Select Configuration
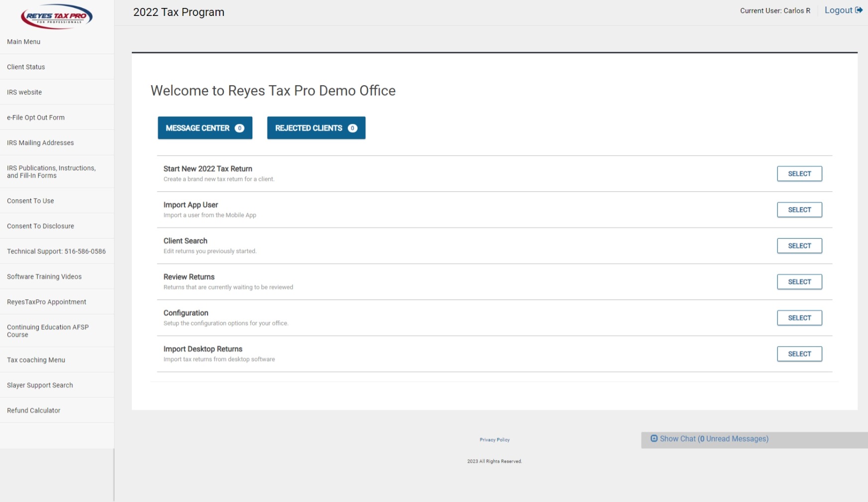The height and width of the screenshot is (502, 868). tap(799, 318)
